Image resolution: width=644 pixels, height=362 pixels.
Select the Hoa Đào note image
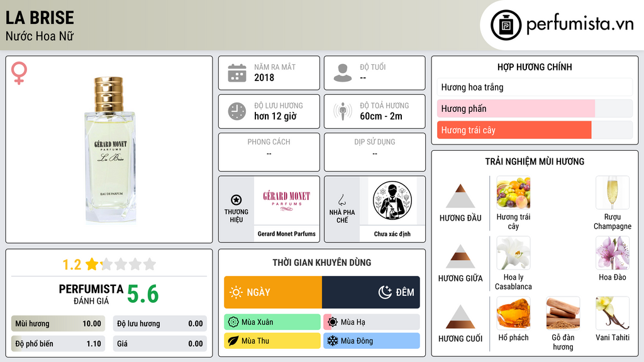click(613, 253)
